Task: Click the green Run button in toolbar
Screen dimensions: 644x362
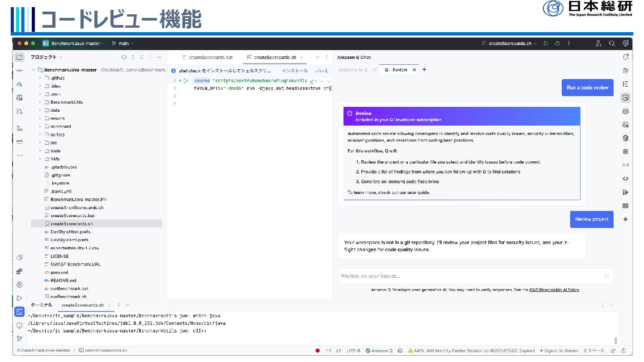Action: pos(546,43)
